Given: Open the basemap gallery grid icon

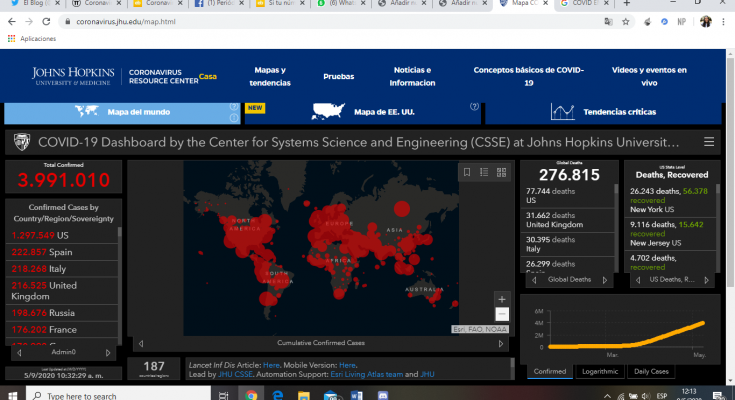Looking at the screenshot, I should [x=502, y=172].
